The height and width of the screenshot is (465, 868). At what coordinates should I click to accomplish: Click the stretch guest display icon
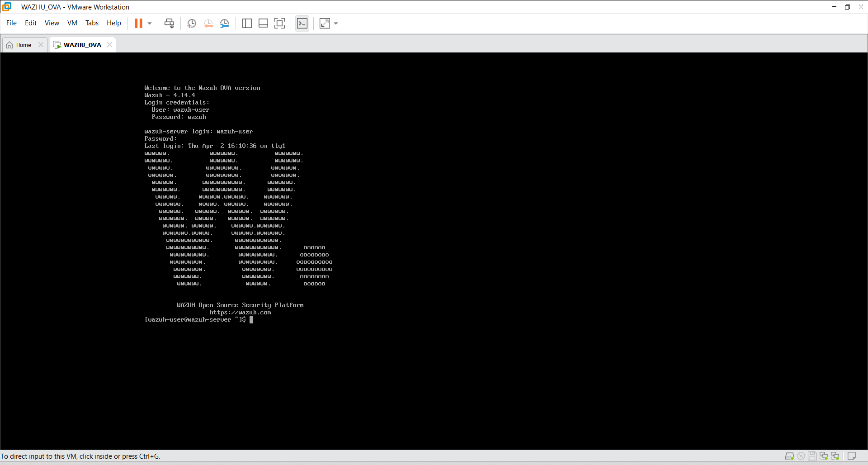pos(325,24)
